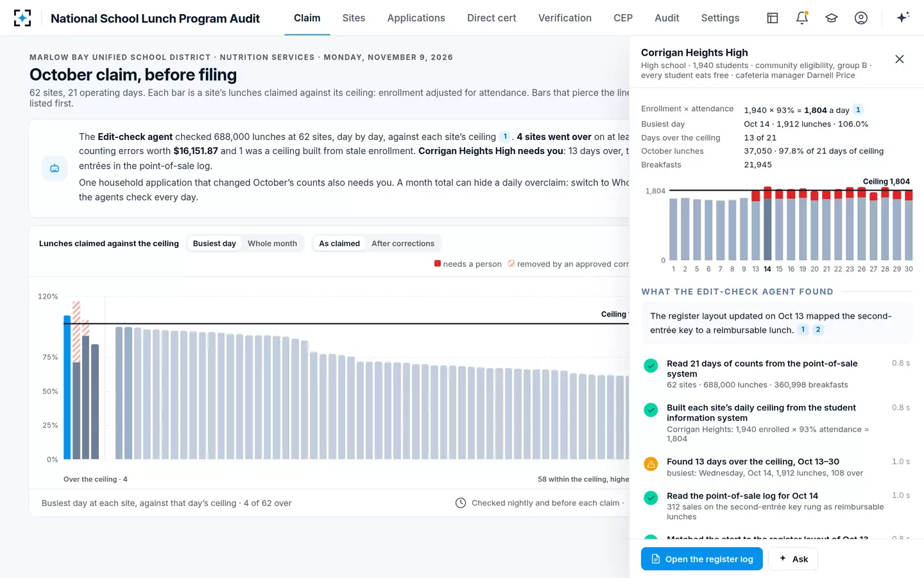Open the Audit tab
This screenshot has height=578, width=924.
[667, 18]
